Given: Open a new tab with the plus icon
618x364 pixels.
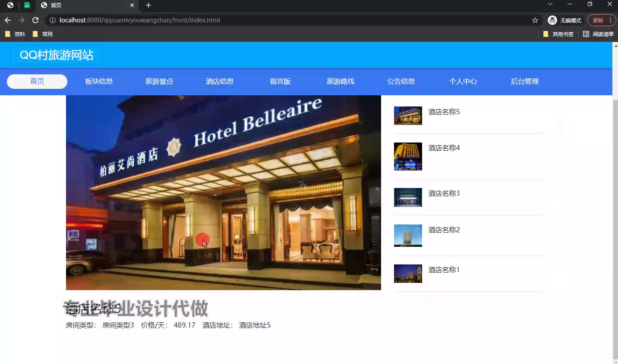Looking at the screenshot, I should click(x=148, y=5).
